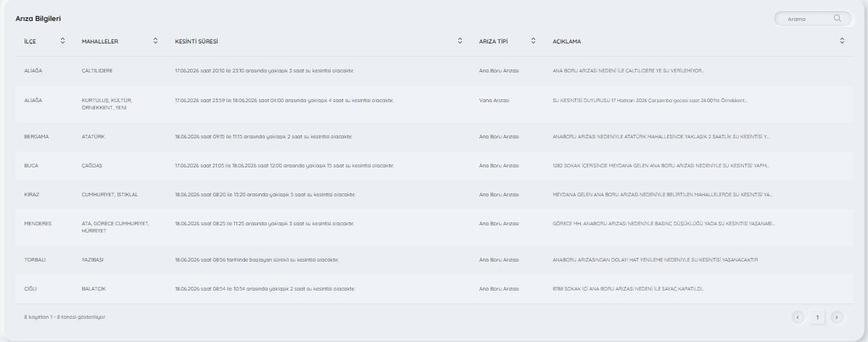Click the 08:54 ile 10:54 outage text

(x=265, y=289)
